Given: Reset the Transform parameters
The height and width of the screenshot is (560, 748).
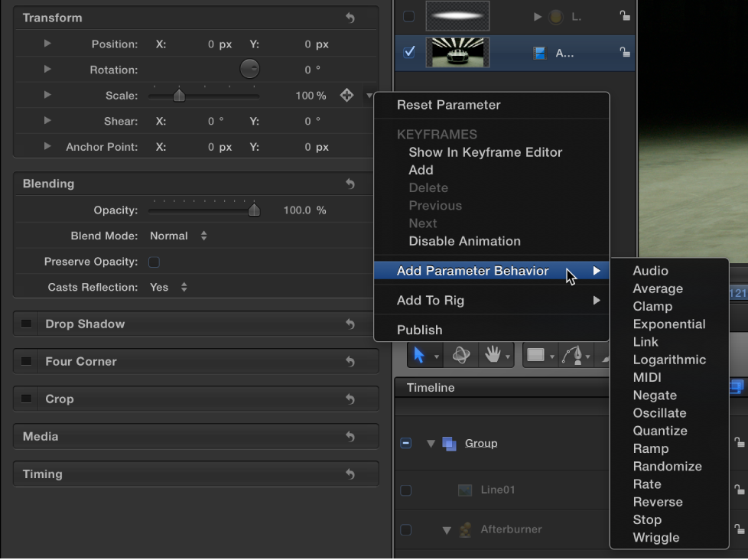Looking at the screenshot, I should point(350,17).
